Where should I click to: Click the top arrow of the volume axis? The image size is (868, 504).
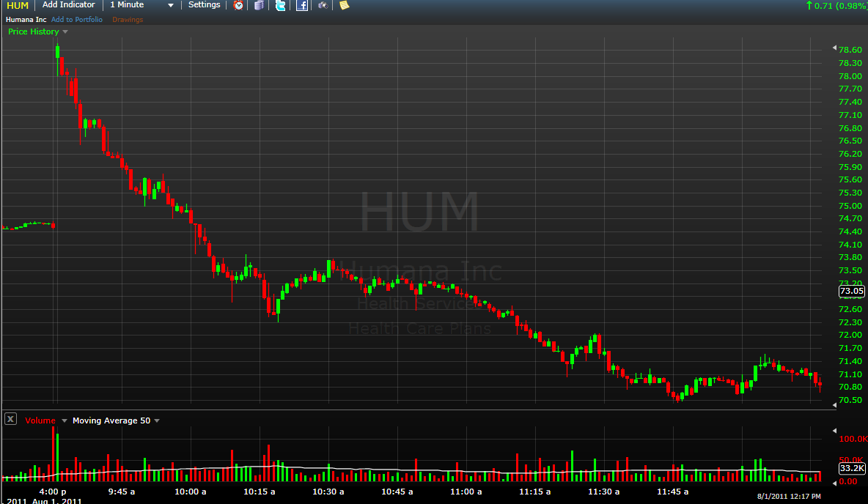pyautogui.click(x=834, y=431)
